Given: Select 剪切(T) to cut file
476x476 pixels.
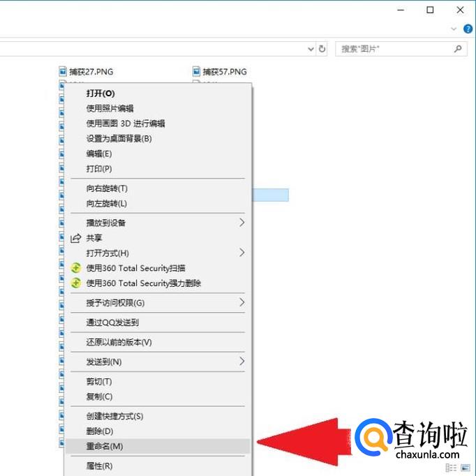Looking at the screenshot, I should pos(158,382).
